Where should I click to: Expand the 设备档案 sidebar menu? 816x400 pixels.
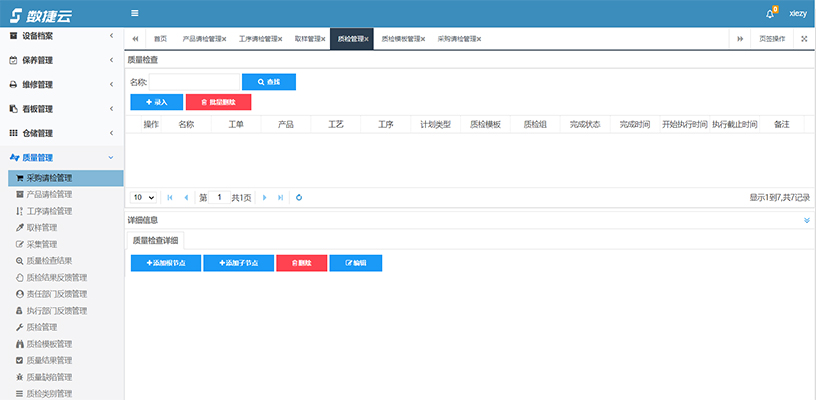click(110, 35)
